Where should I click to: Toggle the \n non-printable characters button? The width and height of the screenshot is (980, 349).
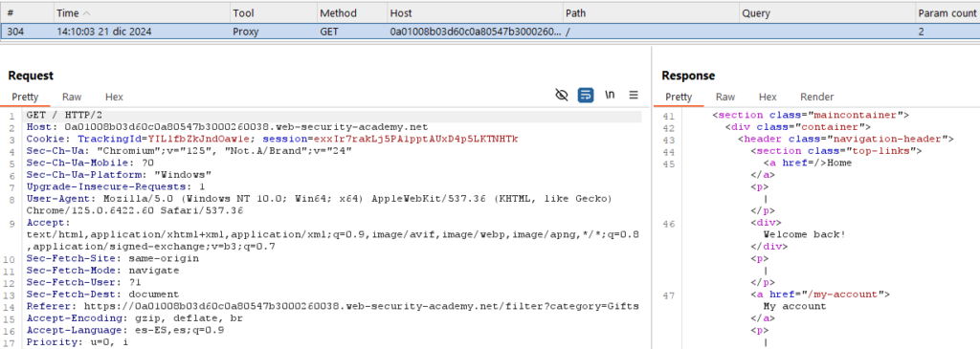(610, 95)
